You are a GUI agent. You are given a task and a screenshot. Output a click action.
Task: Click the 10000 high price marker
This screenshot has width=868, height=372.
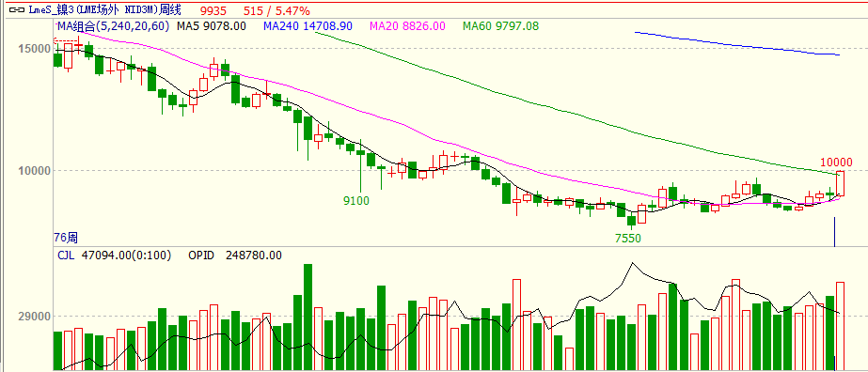836,162
